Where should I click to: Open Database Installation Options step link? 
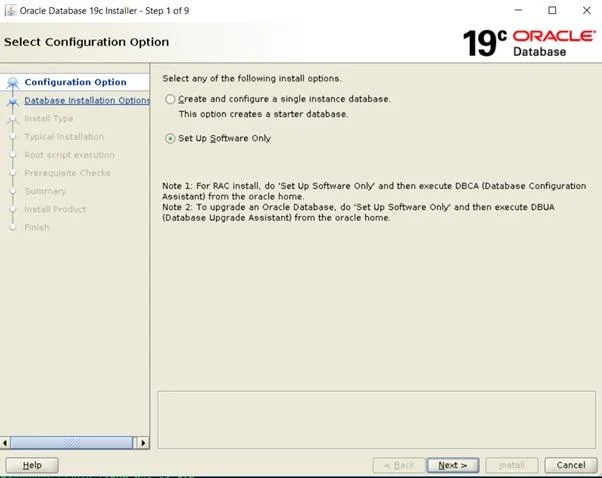pyautogui.click(x=87, y=100)
